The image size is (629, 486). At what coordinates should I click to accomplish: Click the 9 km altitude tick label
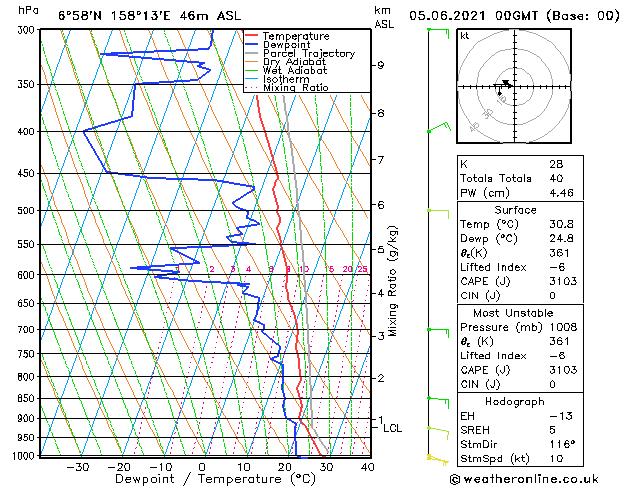(x=381, y=65)
